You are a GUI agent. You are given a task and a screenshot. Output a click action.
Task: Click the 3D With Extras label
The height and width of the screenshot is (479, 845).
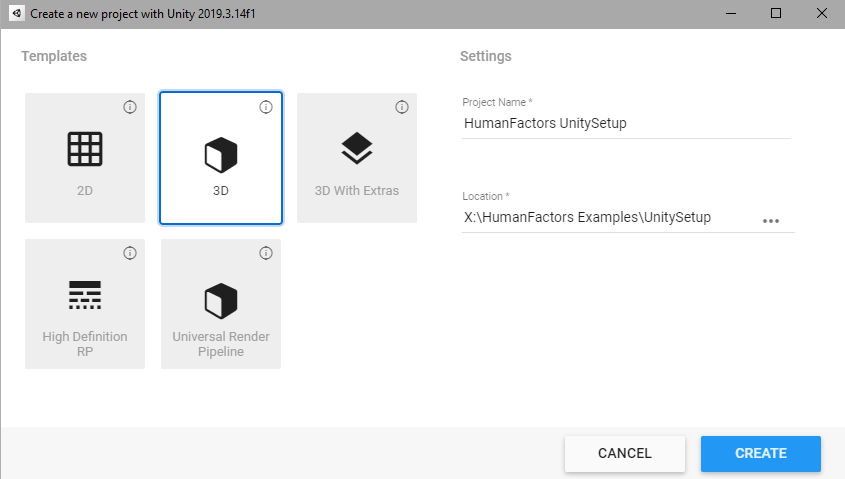click(x=357, y=191)
